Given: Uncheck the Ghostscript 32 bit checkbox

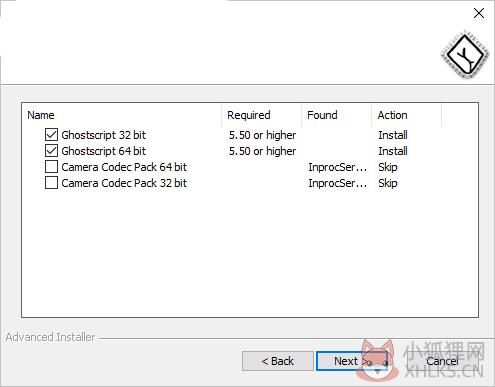Looking at the screenshot, I should (51, 135).
